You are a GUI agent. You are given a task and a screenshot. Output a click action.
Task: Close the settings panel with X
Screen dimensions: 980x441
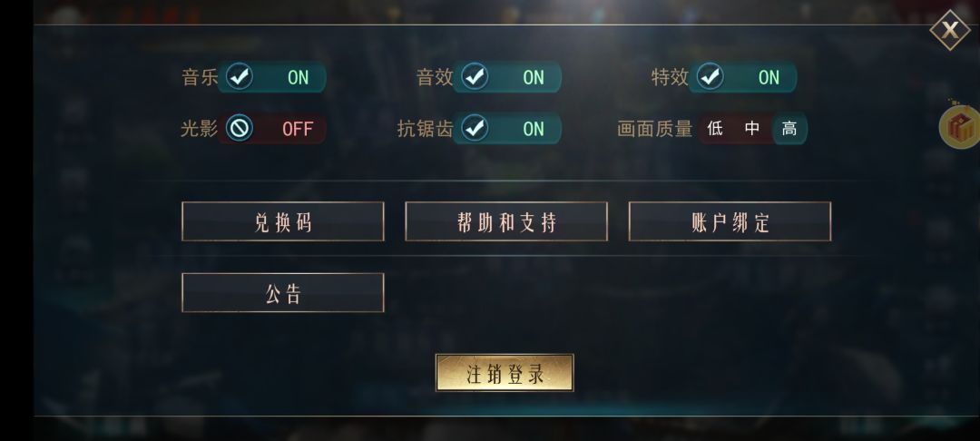(x=949, y=30)
